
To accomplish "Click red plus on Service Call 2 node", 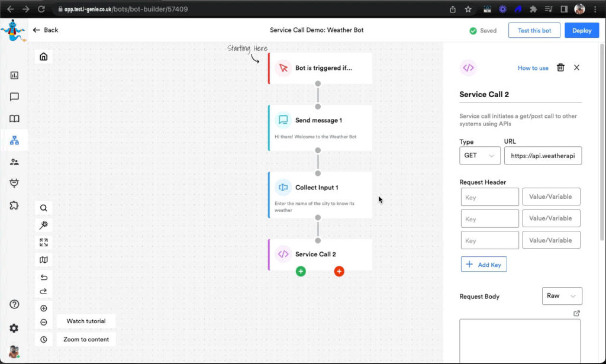I will coord(339,271).
